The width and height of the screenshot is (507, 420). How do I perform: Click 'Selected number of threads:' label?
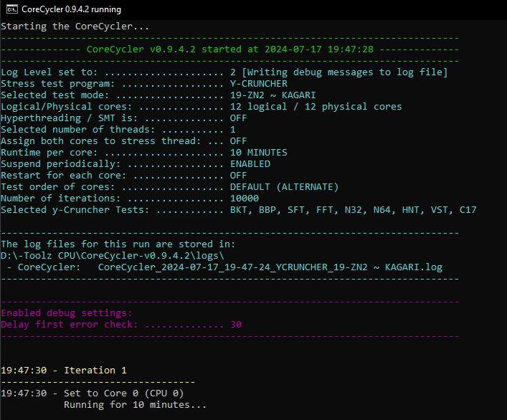pyautogui.click(x=78, y=130)
